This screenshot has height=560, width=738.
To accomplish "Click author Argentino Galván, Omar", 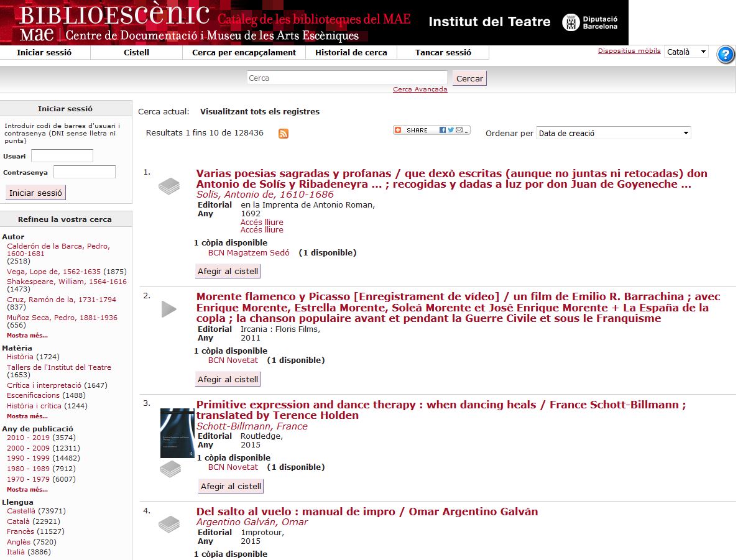I will pyautogui.click(x=252, y=522).
